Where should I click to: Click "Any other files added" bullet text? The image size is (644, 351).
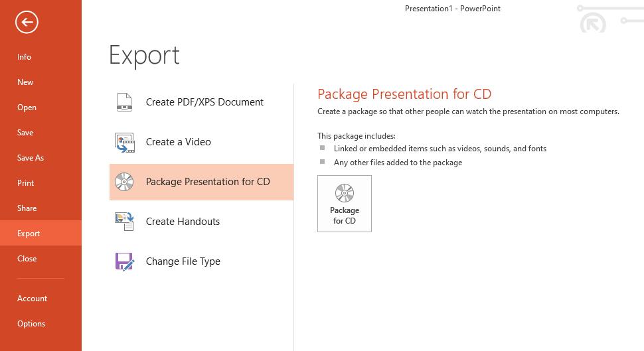(x=398, y=163)
